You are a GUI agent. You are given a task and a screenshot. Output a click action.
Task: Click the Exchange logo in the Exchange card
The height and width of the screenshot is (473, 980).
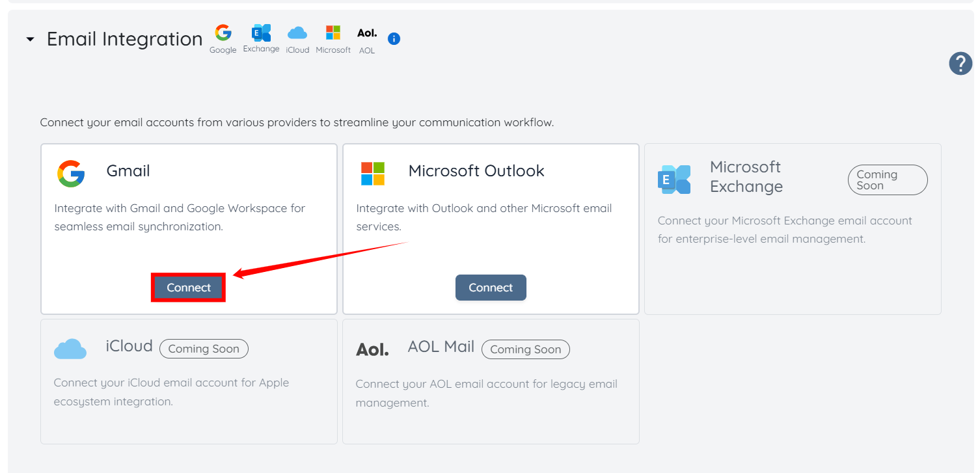pos(674,180)
